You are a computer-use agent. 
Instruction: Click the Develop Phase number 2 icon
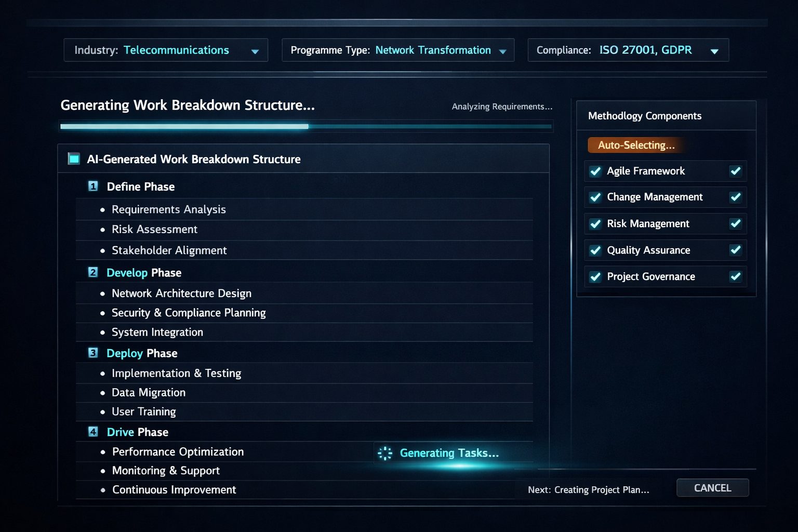tap(93, 272)
